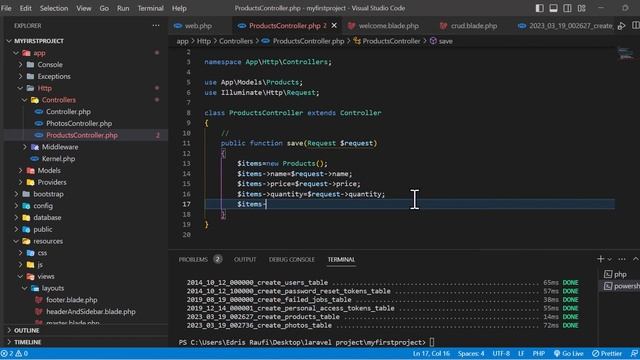This screenshot has width=640, height=360.
Task: Toggle bottom panel layout icon
Action: click(x=553, y=8)
